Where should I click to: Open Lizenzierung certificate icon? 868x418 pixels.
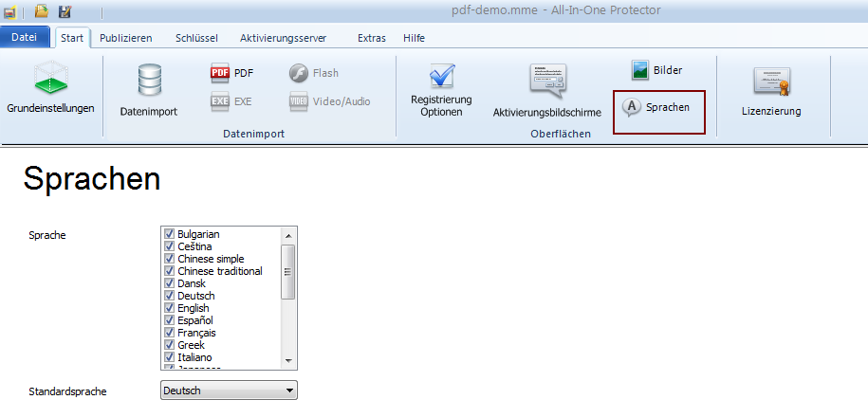[x=770, y=82]
